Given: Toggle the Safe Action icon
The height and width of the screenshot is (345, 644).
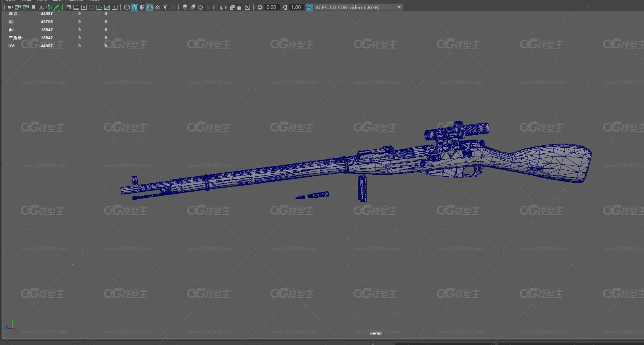Looking at the screenshot, I should [x=107, y=7].
